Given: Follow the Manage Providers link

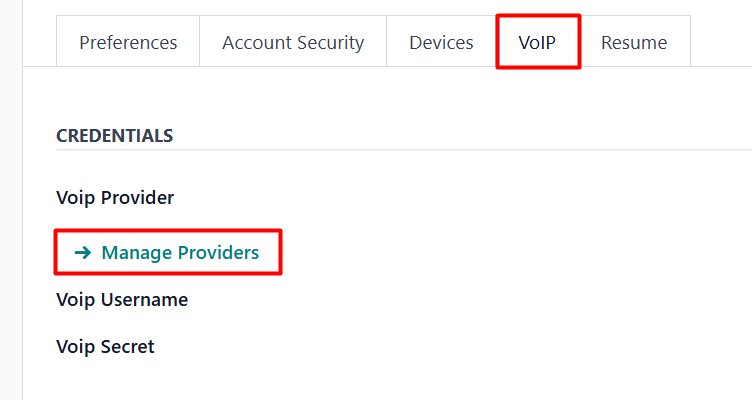Looking at the screenshot, I should click(x=180, y=253).
